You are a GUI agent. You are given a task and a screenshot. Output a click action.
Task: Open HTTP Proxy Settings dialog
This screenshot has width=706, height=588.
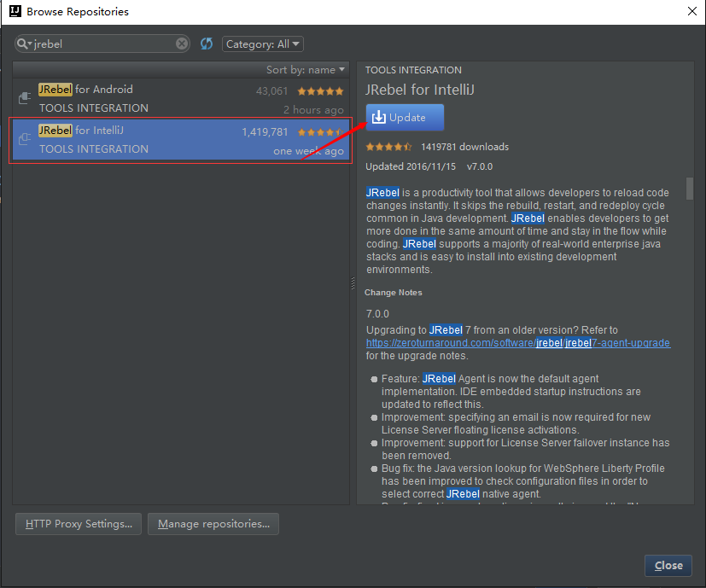click(x=79, y=524)
